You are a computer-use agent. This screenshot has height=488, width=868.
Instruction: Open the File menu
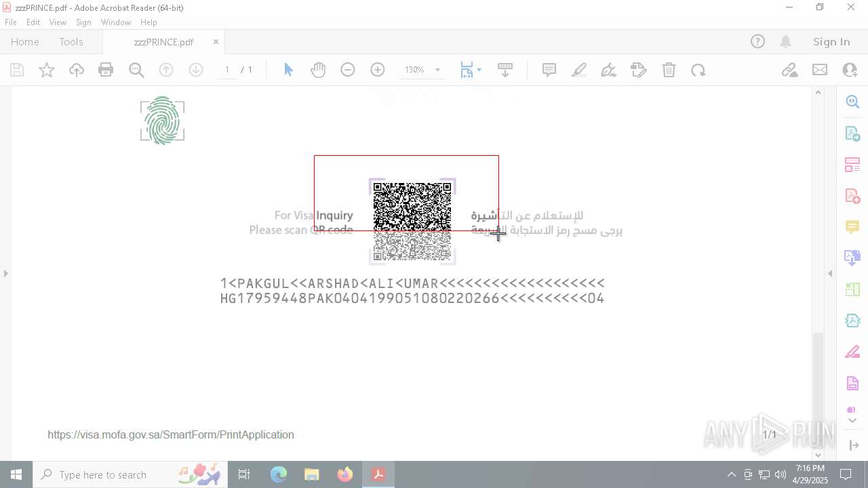point(11,22)
